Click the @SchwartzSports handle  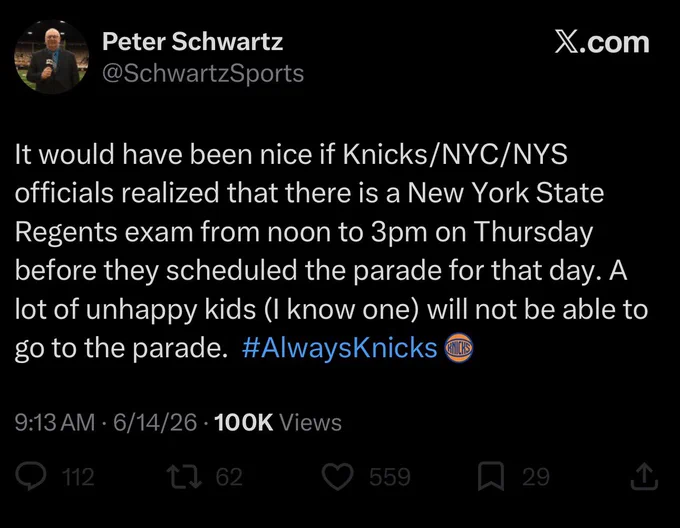[x=203, y=73]
